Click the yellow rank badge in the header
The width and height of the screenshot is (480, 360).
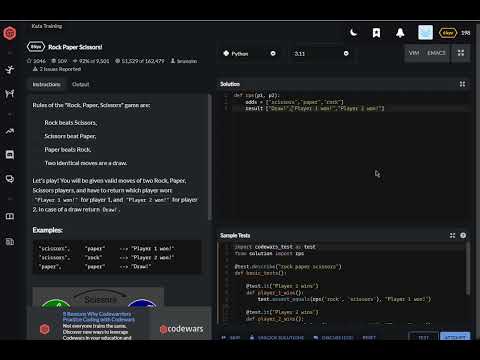448,33
